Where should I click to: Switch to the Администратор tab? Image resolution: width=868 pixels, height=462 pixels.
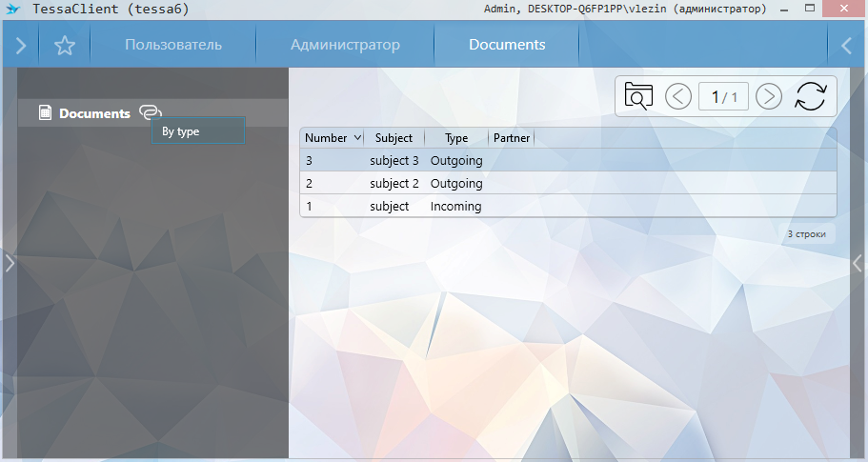[345, 45]
